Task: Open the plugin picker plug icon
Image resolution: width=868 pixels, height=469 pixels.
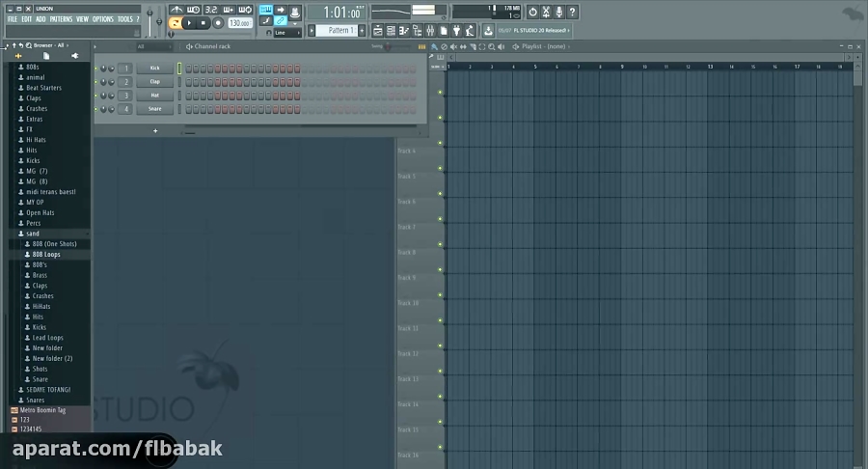Action: [457, 31]
